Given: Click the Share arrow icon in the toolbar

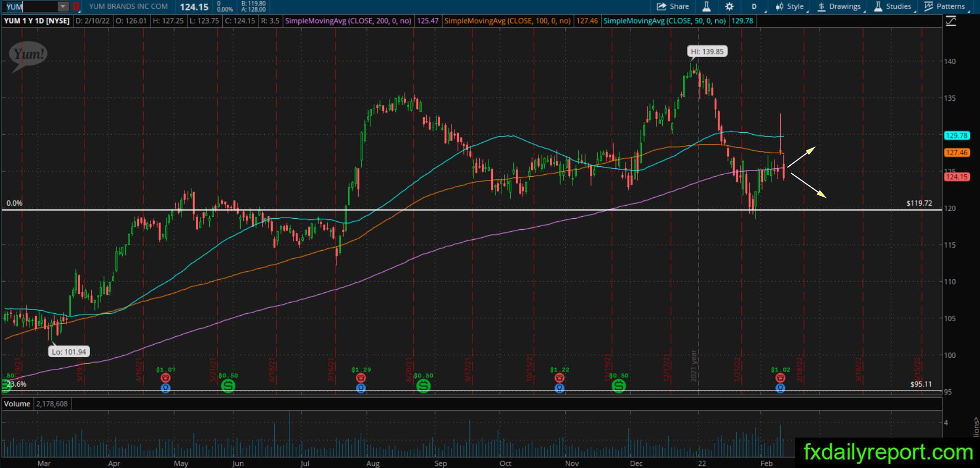Looking at the screenshot, I should tap(661, 6).
